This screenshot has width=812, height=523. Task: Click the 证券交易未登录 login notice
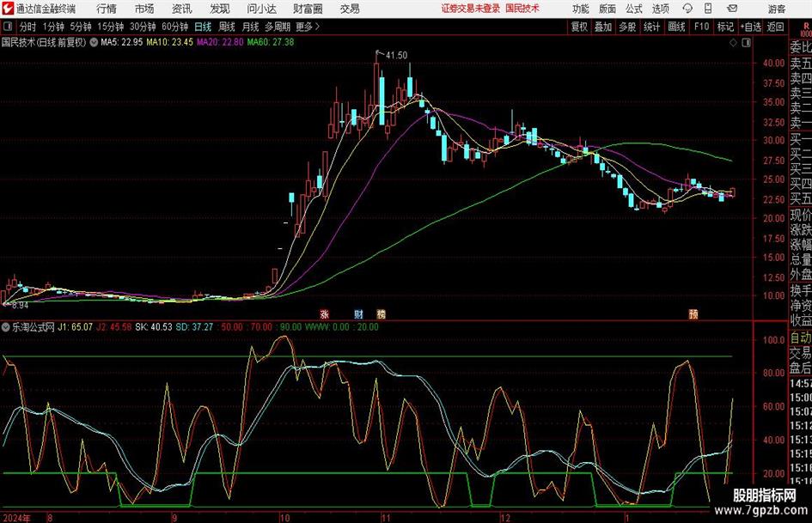coord(471,9)
